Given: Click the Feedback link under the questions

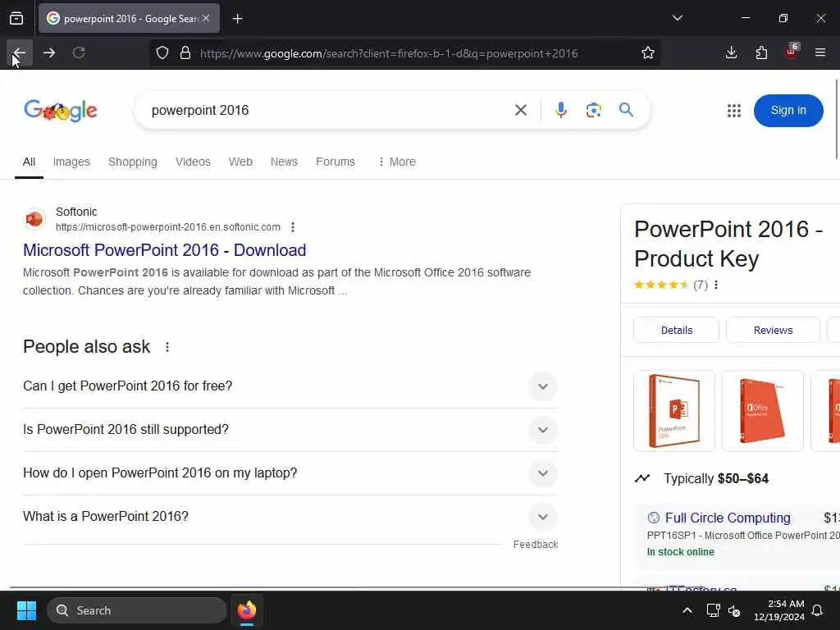Looking at the screenshot, I should [x=535, y=545].
